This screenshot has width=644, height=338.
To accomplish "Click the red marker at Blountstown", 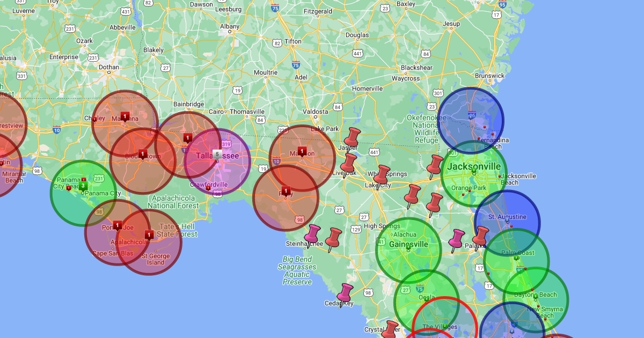I will click(143, 153).
